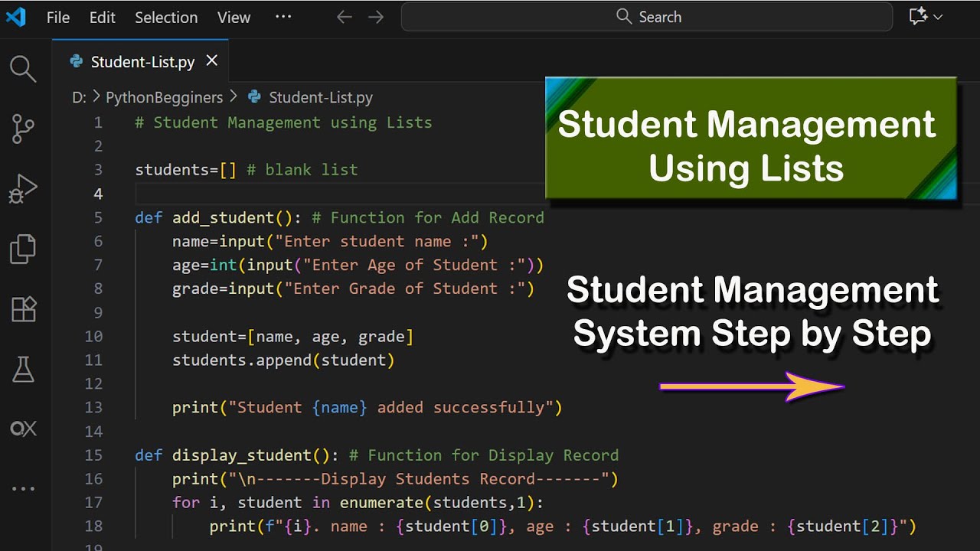Image resolution: width=980 pixels, height=551 pixels.
Task: Click the VS Code logo icon
Action: coord(16,17)
